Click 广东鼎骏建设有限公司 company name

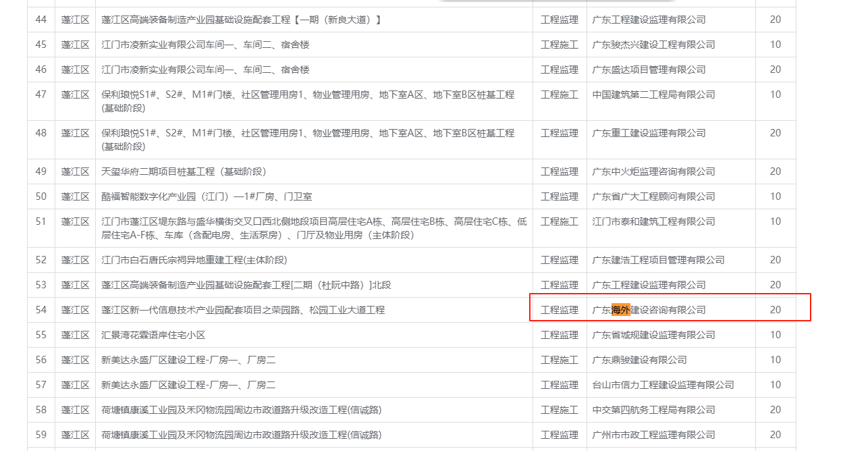point(639,360)
